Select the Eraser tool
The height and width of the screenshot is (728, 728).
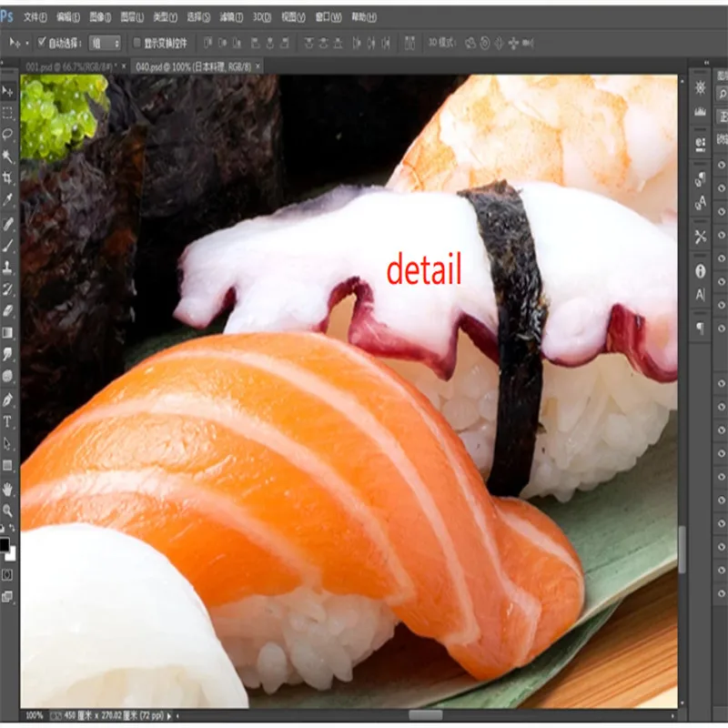[7, 310]
